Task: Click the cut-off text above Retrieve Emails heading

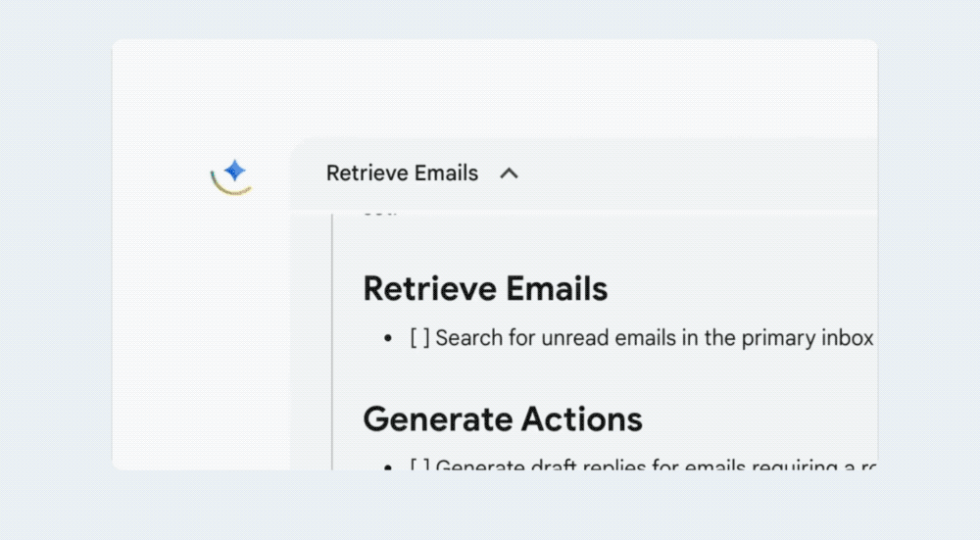Action: pos(380,210)
